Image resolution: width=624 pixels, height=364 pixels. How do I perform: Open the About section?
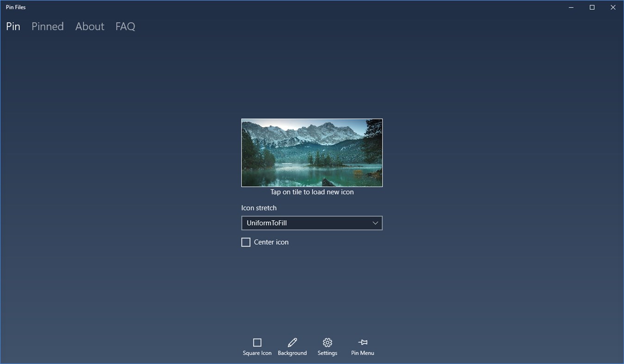click(89, 26)
